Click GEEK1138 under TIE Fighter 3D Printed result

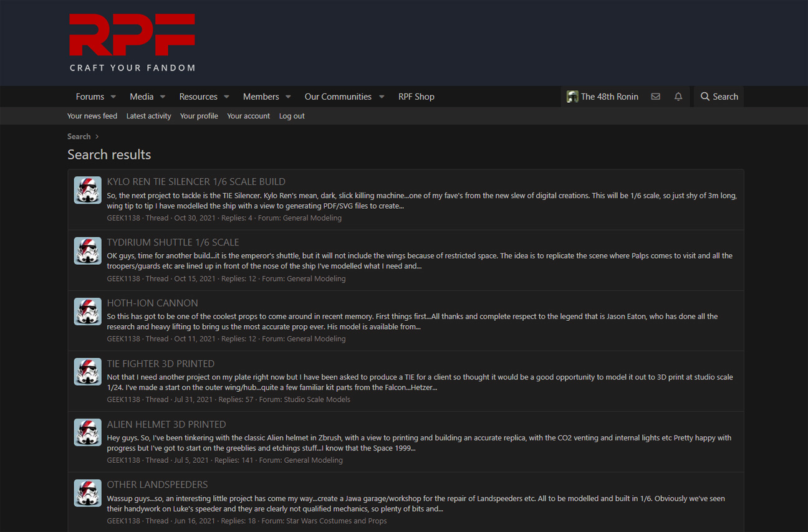(x=123, y=399)
